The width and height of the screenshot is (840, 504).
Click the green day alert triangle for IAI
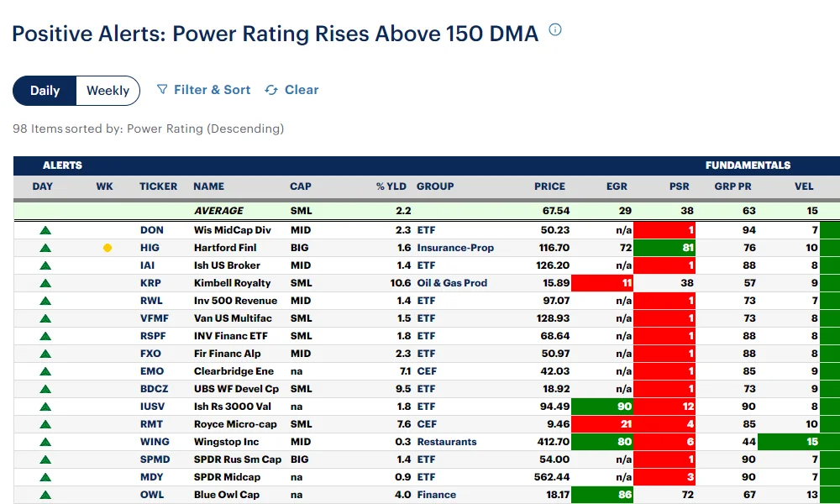pos(45,265)
